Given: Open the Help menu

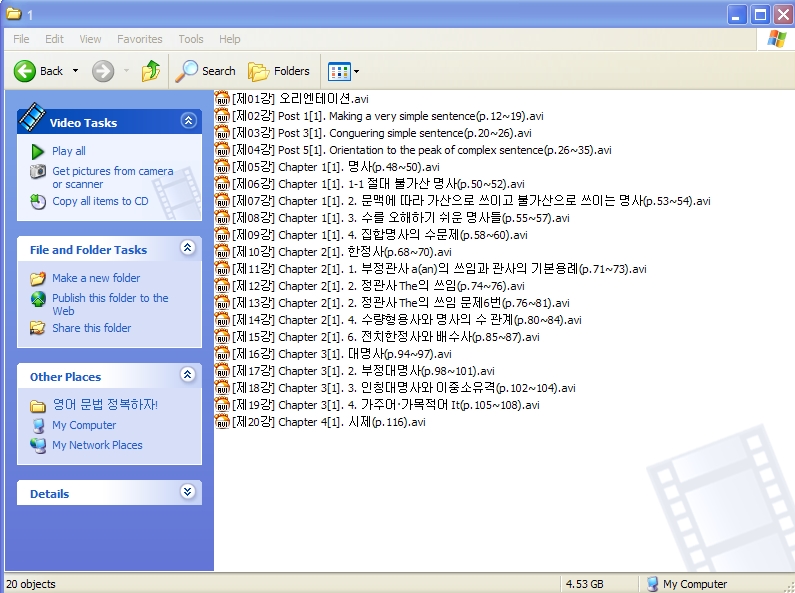Looking at the screenshot, I should pyautogui.click(x=230, y=39).
